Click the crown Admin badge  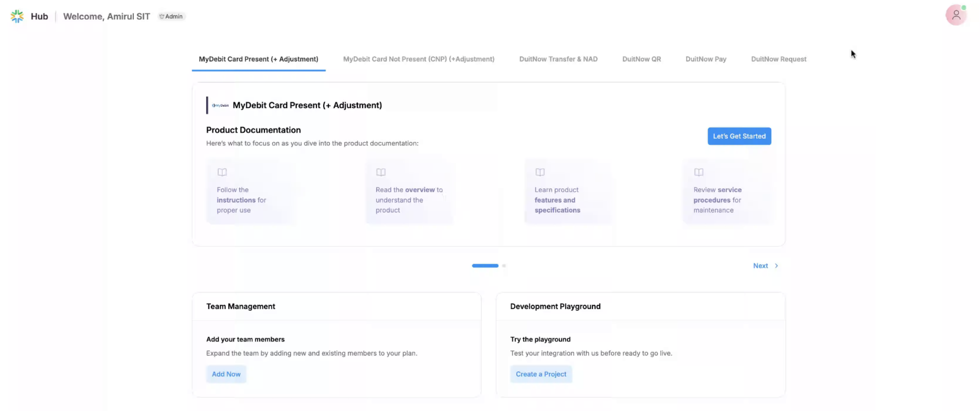coord(171,16)
